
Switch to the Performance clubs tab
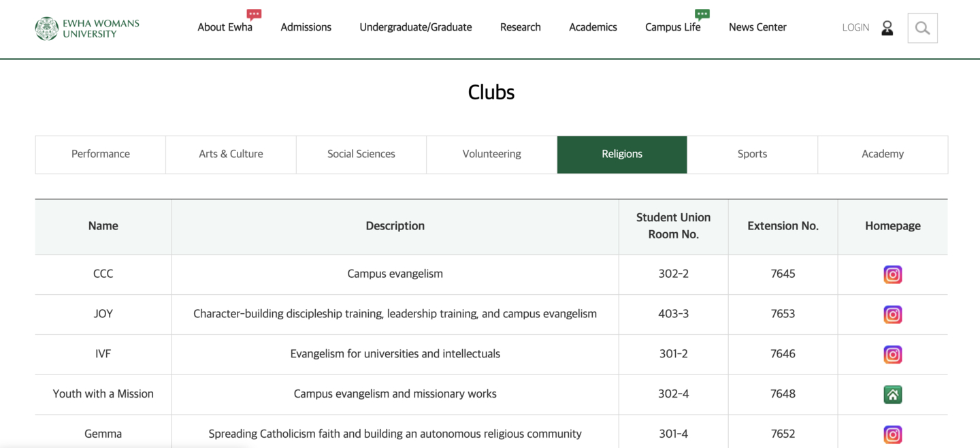tap(101, 155)
